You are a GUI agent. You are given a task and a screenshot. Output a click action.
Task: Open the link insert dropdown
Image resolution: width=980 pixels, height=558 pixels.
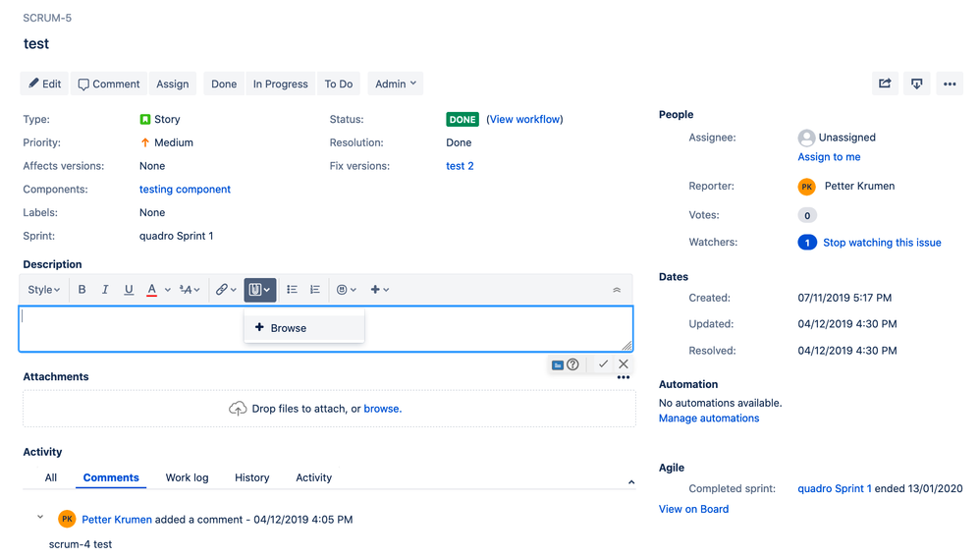tap(226, 290)
